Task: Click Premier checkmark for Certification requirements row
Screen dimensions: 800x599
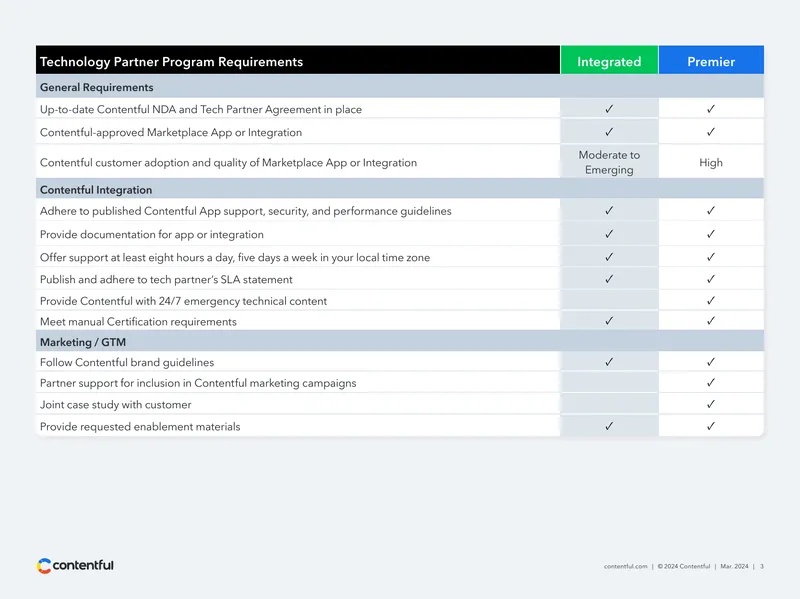Action: tap(711, 320)
